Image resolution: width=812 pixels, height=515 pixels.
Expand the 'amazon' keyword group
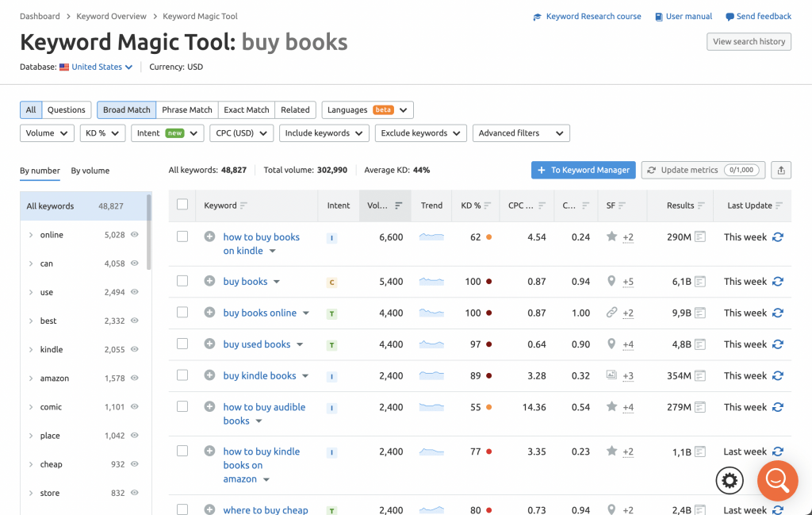pyautogui.click(x=31, y=379)
